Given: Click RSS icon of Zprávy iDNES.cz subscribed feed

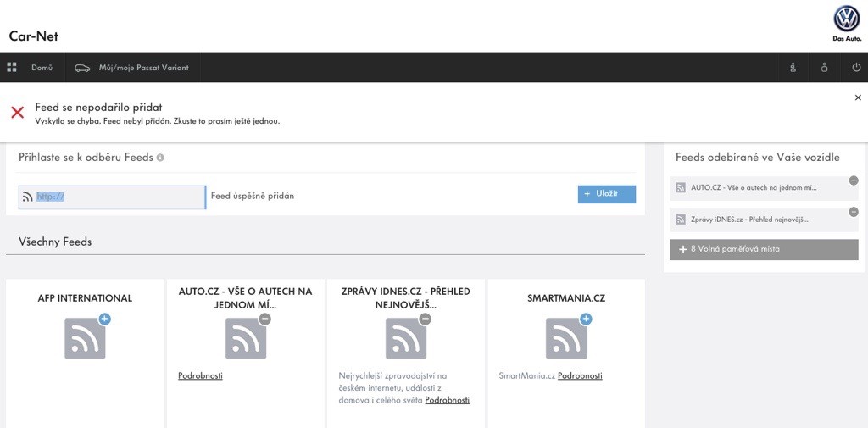Looking at the screenshot, I should coord(681,220).
